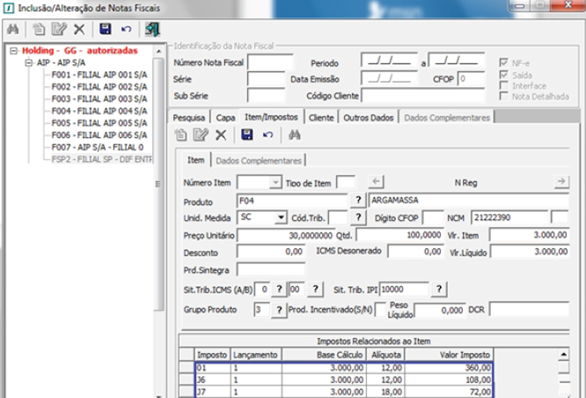Image resolution: width=586 pixels, height=398 pixels.
Task: Open lookup for Sit.Trib.ICMS A value
Action: click(x=279, y=289)
